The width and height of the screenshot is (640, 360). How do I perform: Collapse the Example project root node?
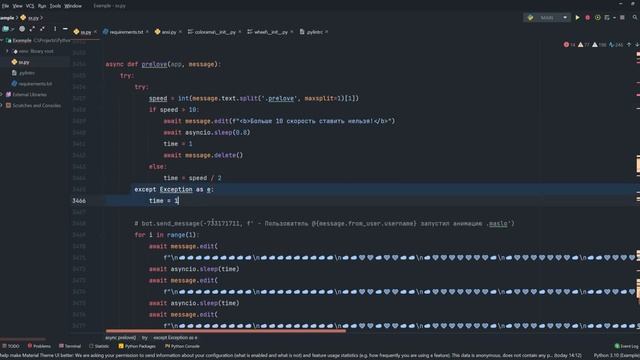tap(2, 40)
